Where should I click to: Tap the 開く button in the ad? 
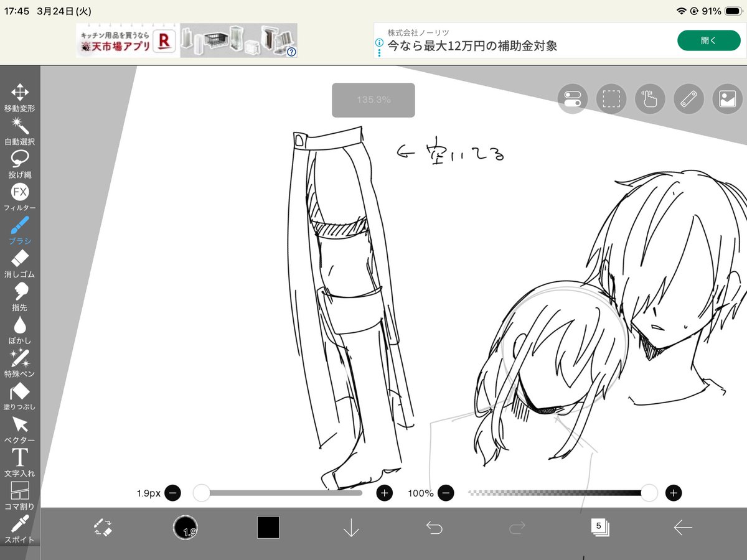coord(708,40)
